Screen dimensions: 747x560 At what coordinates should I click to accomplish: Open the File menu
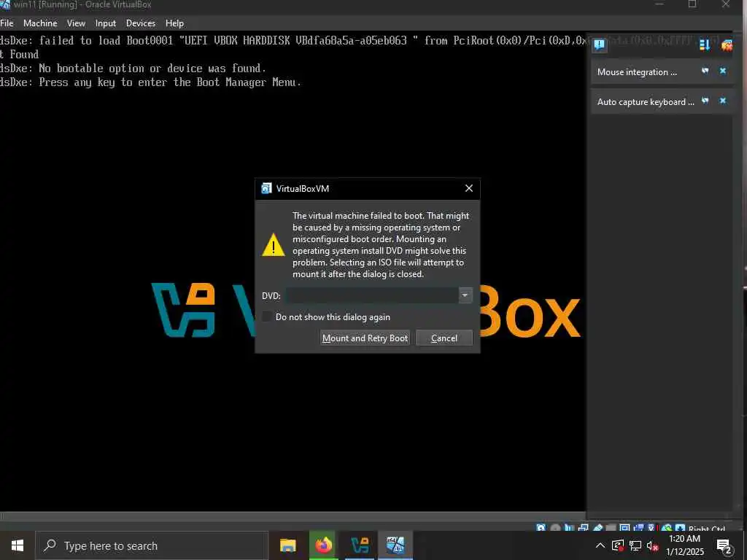(x=7, y=23)
